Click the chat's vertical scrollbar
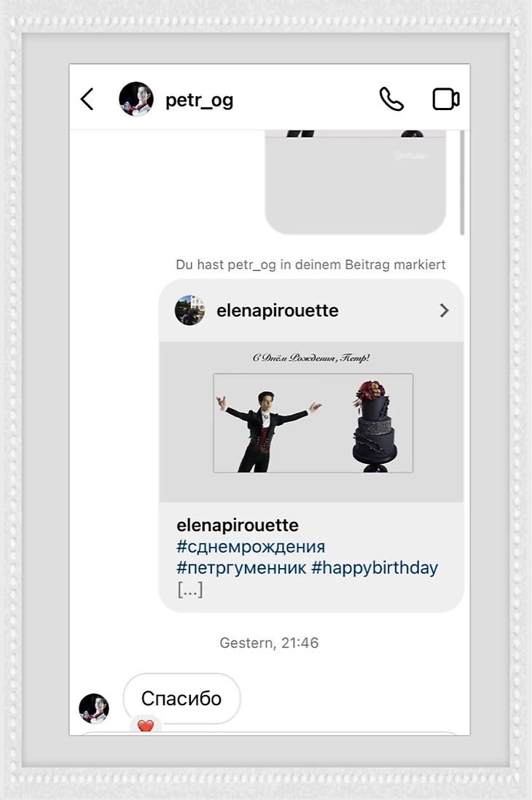Screen dimensions: 532x800 tap(463, 182)
